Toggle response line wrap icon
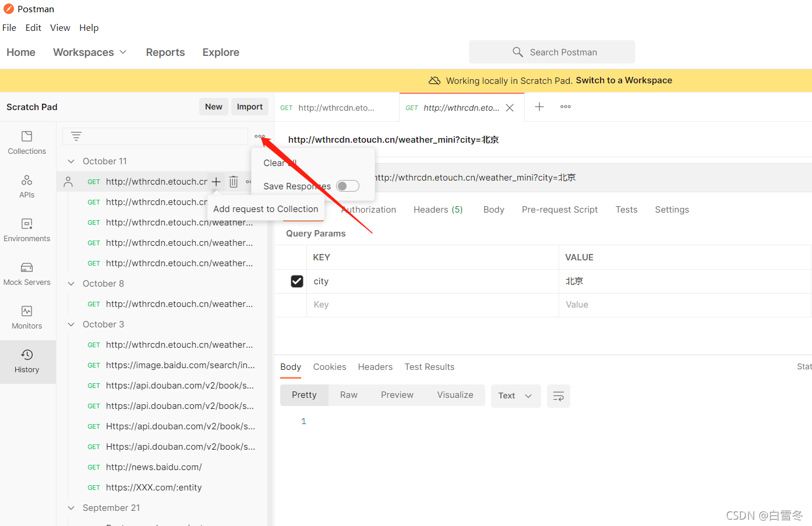Screen dimensions: 812x526 tap(558, 396)
